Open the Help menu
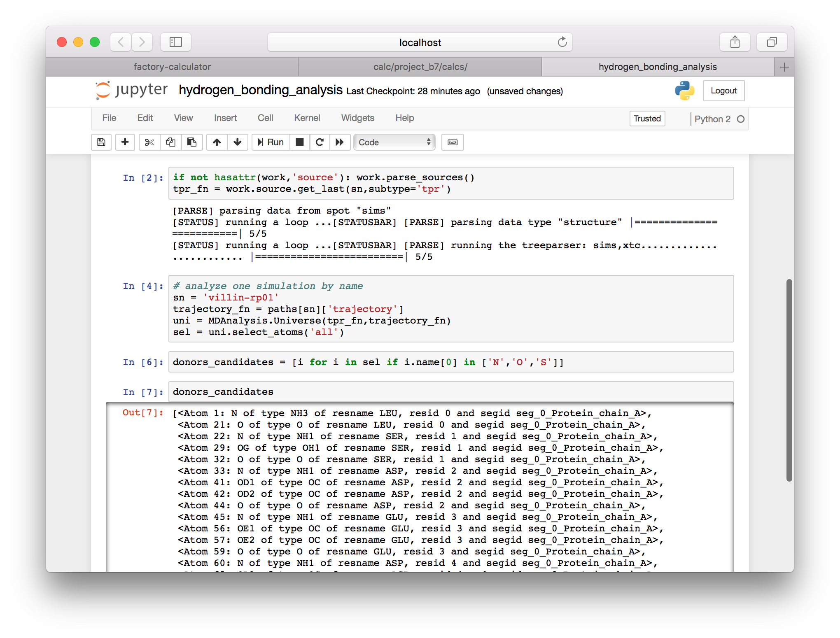Image resolution: width=840 pixels, height=638 pixels. coord(404,118)
